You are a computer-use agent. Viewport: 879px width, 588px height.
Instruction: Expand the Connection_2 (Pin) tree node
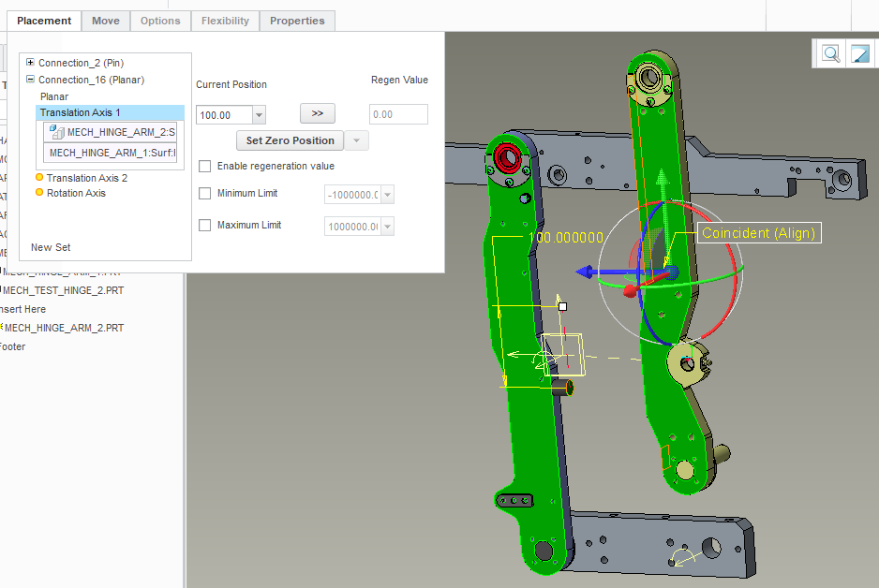31,63
